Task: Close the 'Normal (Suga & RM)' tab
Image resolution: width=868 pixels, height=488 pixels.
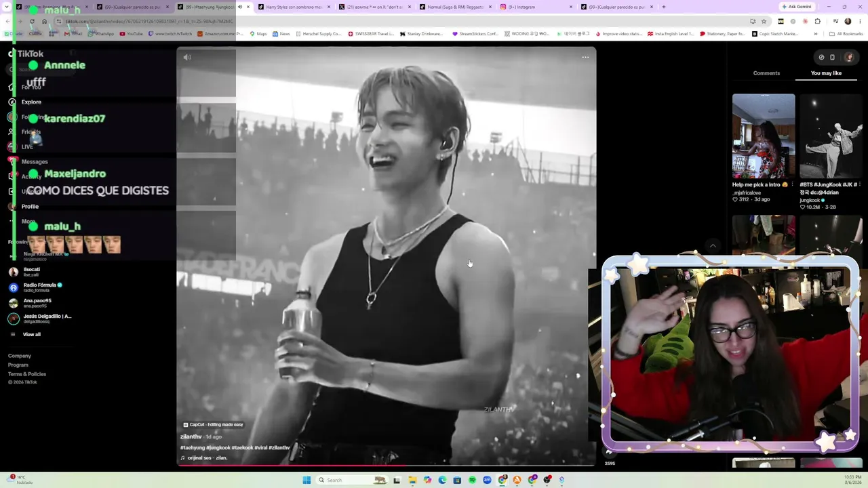Action: point(490,7)
